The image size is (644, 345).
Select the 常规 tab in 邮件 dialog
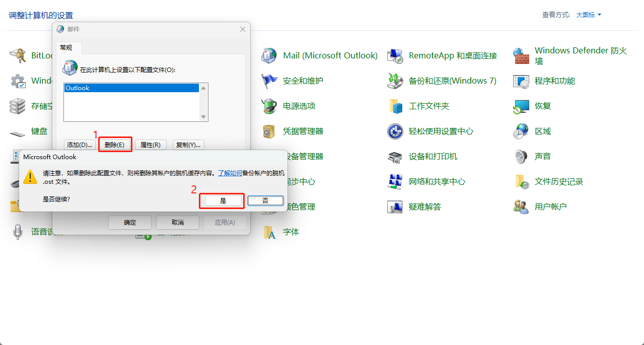[x=66, y=47]
